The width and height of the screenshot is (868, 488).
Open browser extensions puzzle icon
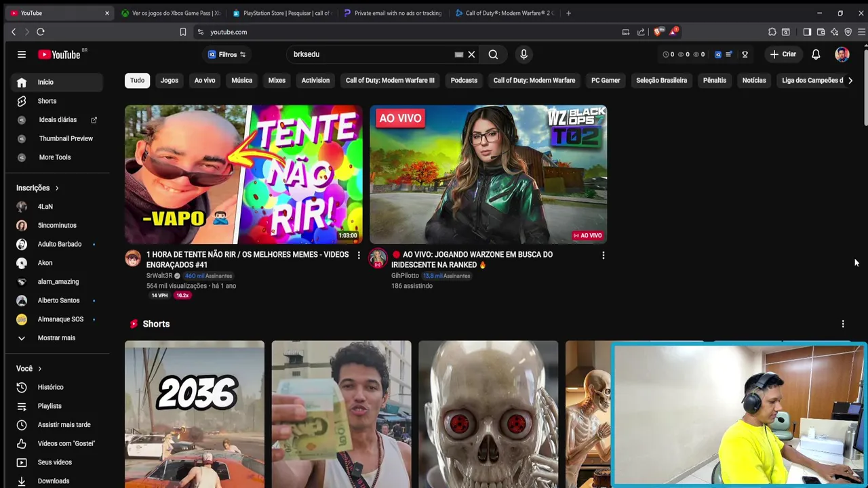pyautogui.click(x=772, y=32)
